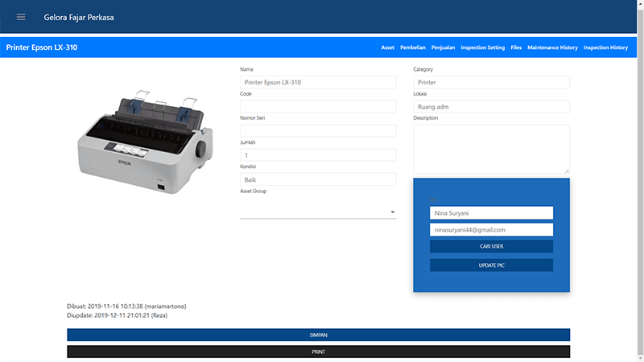The width and height of the screenshot is (644, 362).
Task: Open the Asset tab
Action: pyautogui.click(x=387, y=47)
